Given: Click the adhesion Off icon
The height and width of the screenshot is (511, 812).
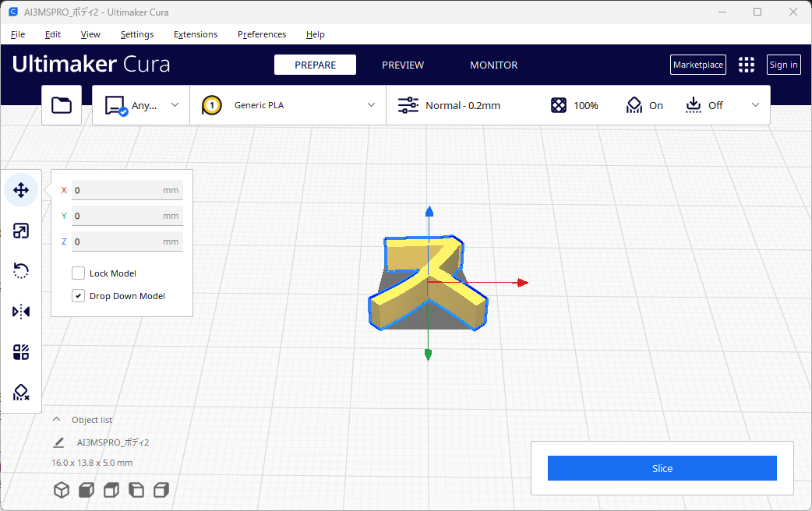Looking at the screenshot, I should [694, 105].
